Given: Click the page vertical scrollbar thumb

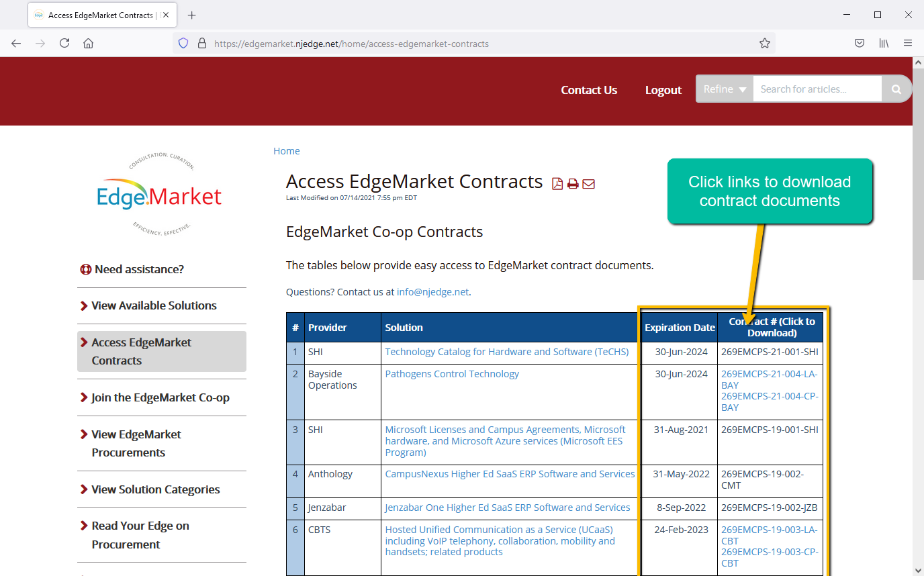Looking at the screenshot, I should click(x=918, y=175).
